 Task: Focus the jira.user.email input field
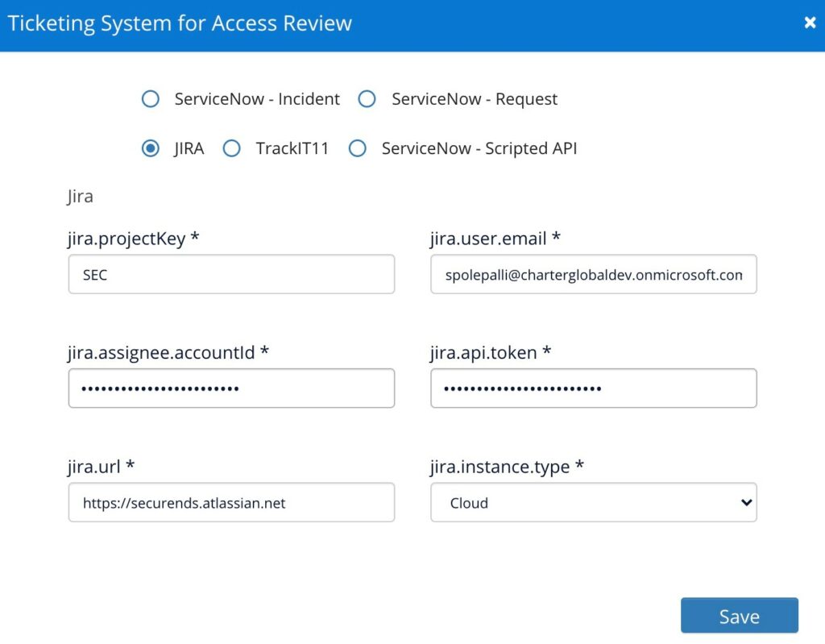click(x=594, y=274)
